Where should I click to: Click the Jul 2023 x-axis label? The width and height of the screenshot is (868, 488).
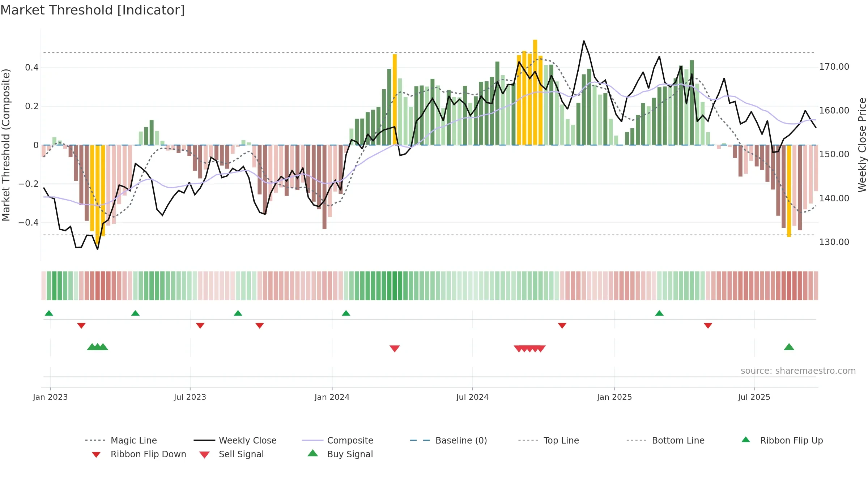(190, 397)
